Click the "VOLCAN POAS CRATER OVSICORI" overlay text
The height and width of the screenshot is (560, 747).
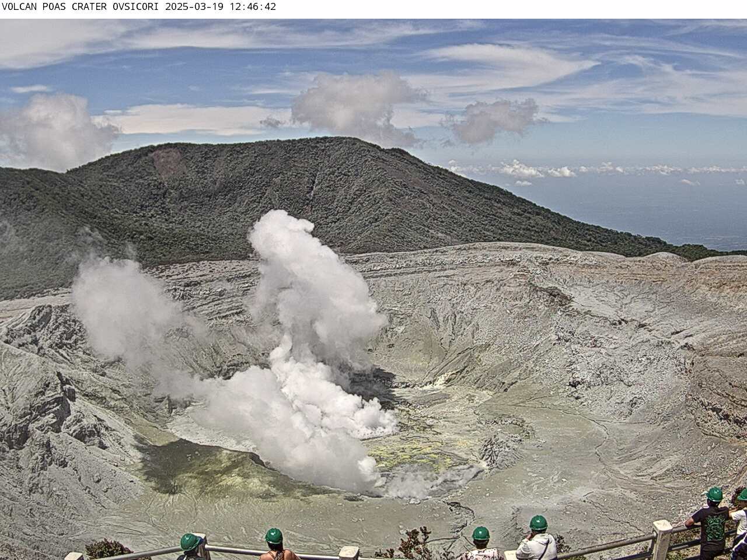click(82, 7)
